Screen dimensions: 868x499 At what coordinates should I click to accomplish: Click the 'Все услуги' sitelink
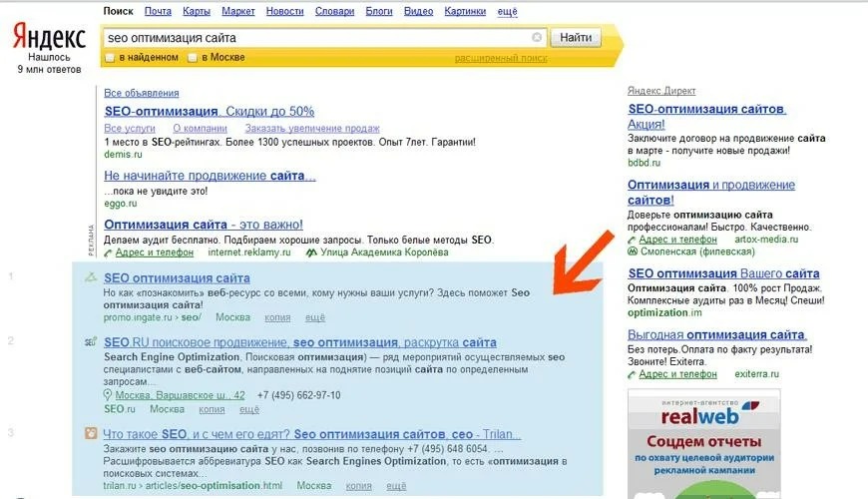pos(130,129)
